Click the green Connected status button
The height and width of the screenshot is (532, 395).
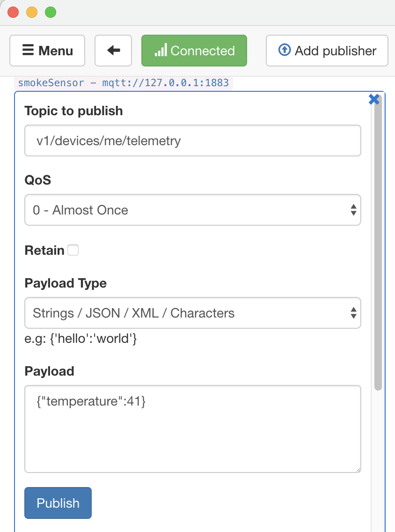click(194, 51)
